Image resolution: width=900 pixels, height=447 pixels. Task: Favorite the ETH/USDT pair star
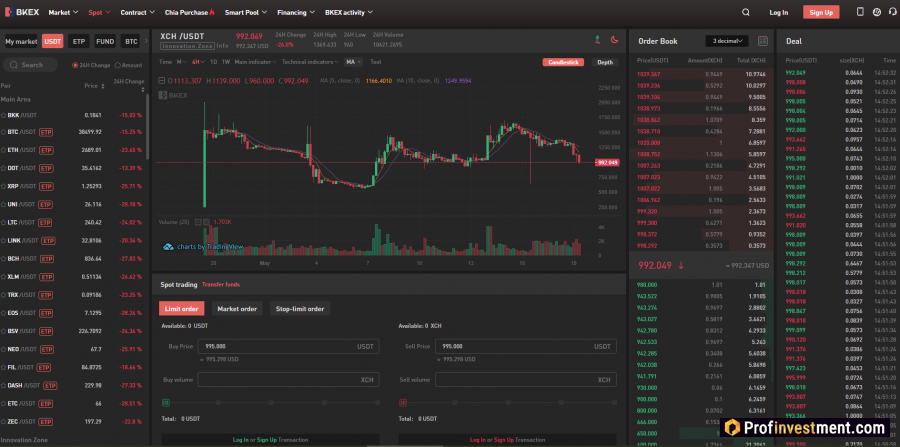coord(3,150)
